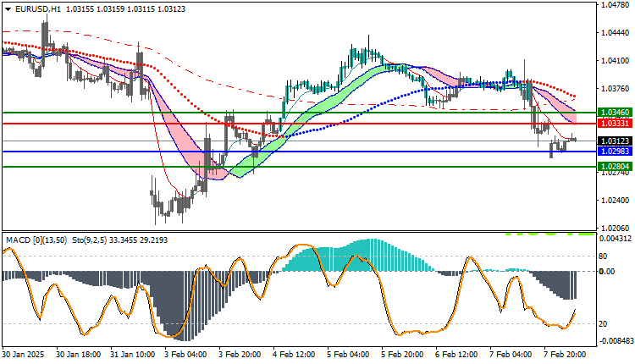This screenshot has height=364, width=635.
Task: Click the Sto(9,2,5) indicator values label
Action: click(x=120, y=240)
